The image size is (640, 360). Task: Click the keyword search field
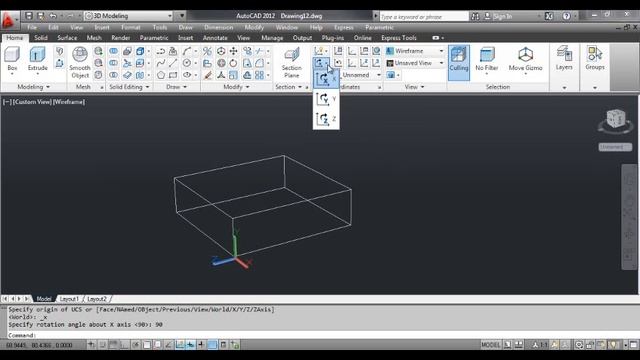tap(424, 17)
